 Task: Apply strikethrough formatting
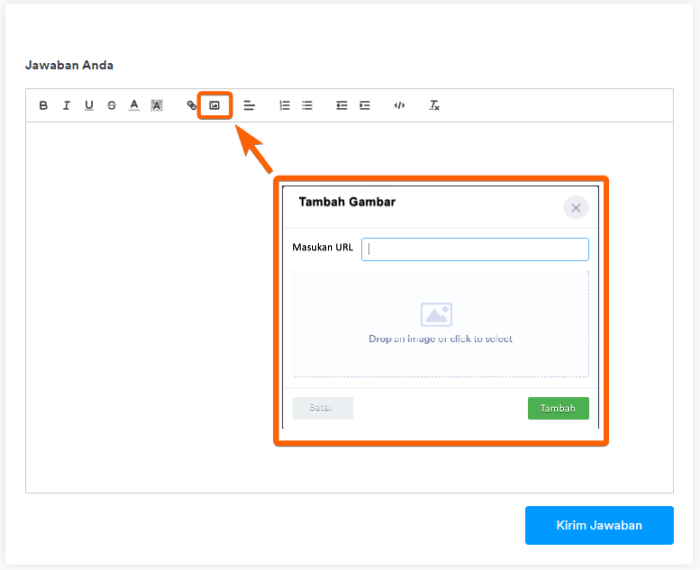point(111,105)
